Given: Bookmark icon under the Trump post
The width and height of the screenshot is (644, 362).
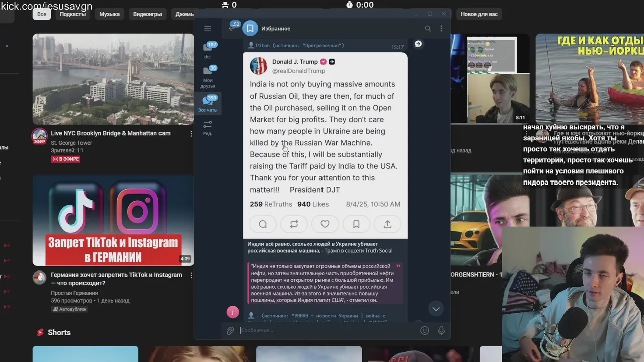Looking at the screenshot, I should [356, 224].
